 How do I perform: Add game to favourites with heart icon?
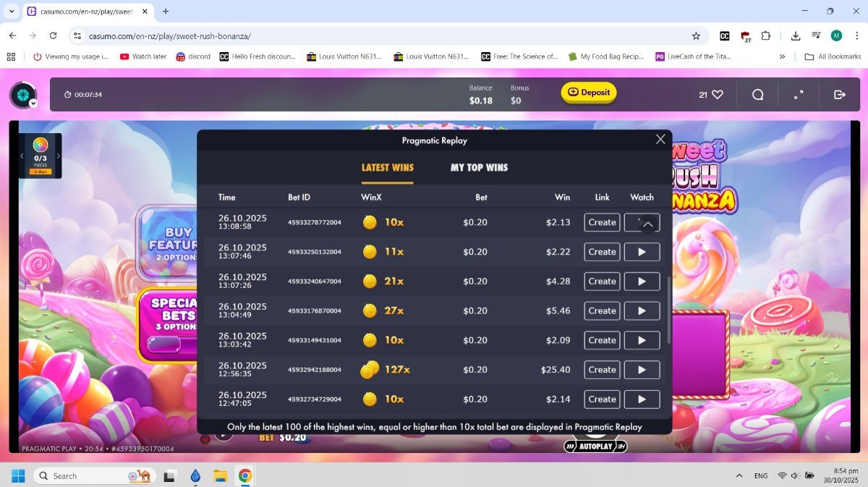[717, 95]
